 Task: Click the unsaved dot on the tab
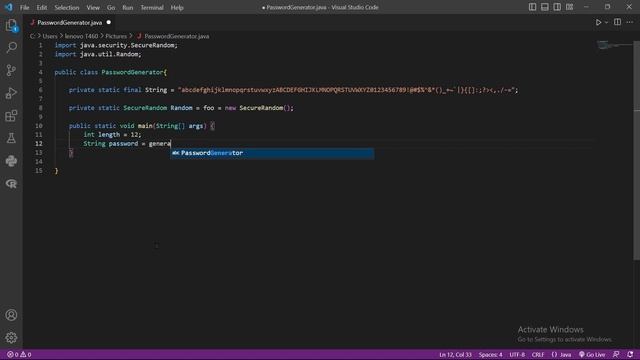109,22
